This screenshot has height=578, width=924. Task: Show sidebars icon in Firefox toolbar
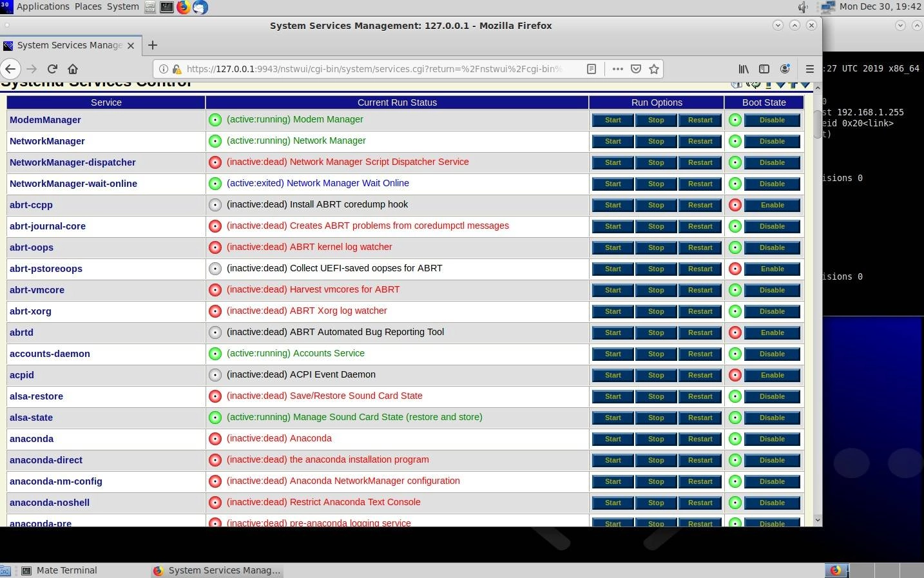tap(764, 69)
